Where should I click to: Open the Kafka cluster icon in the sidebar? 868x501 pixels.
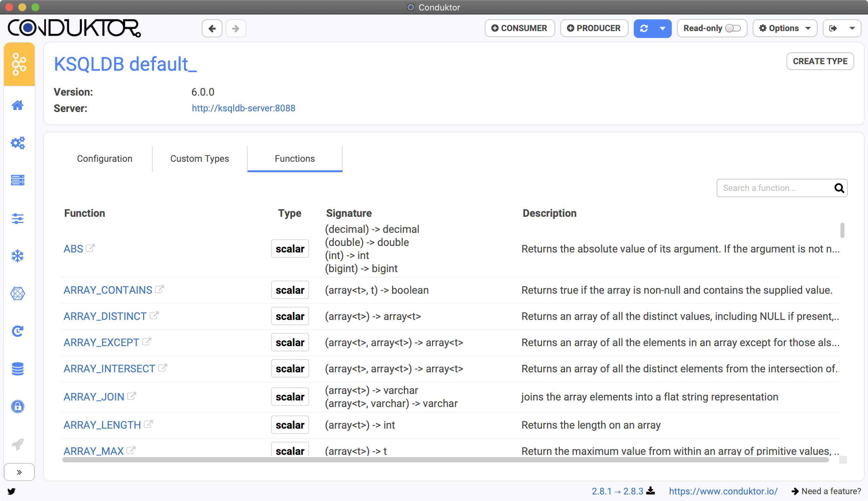(19, 65)
